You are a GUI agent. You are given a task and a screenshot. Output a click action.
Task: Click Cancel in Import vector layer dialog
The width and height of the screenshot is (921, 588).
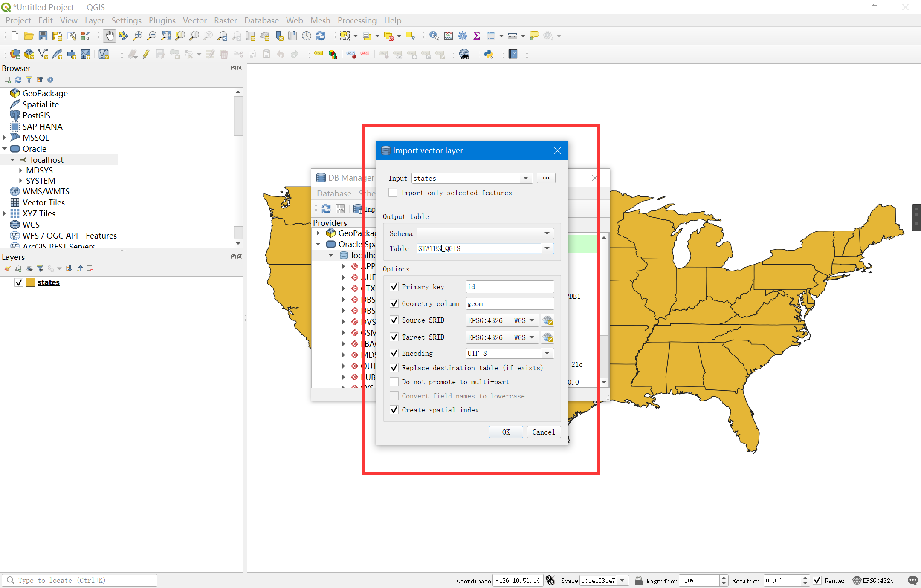[x=544, y=432]
